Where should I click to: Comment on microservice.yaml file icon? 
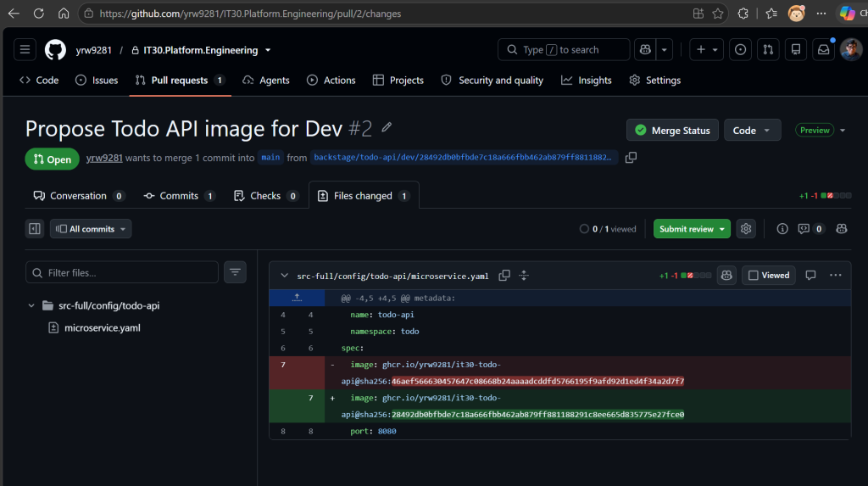pos(810,276)
